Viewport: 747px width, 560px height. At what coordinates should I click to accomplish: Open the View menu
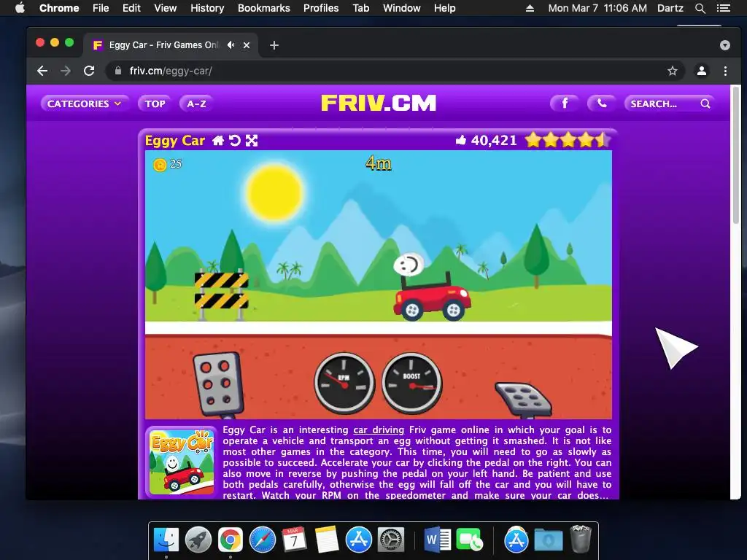(x=166, y=8)
